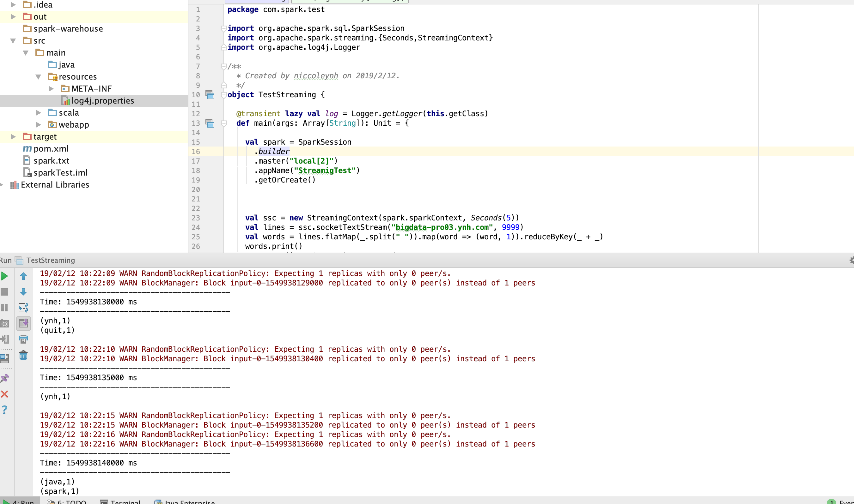Click line number 16 in the gutter
The width and height of the screenshot is (854, 504).
(x=196, y=152)
